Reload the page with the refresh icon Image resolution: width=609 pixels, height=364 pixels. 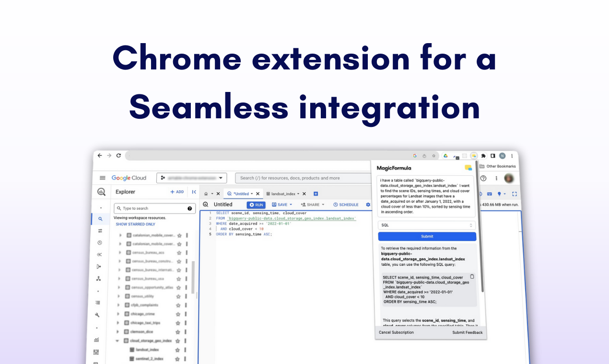click(118, 156)
